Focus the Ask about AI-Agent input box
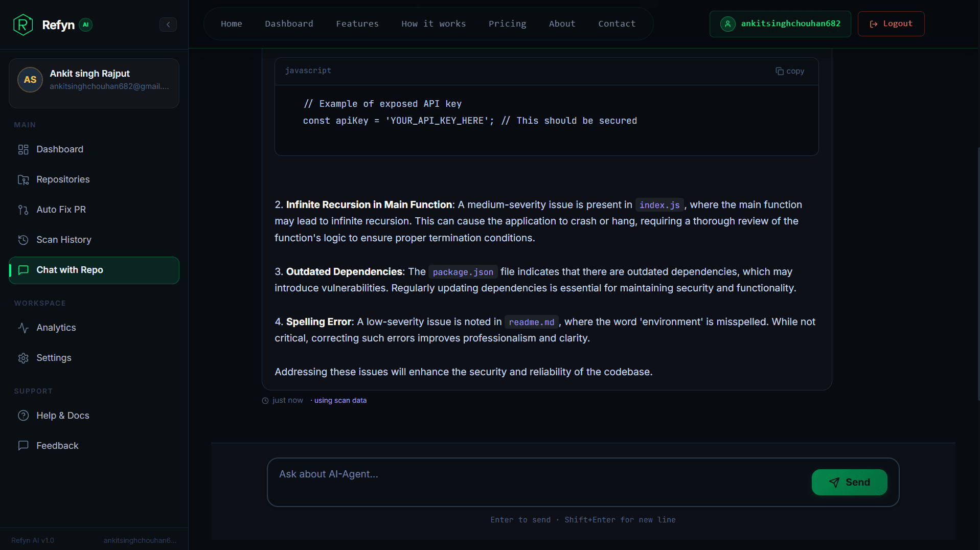This screenshot has width=980, height=550. (x=537, y=482)
